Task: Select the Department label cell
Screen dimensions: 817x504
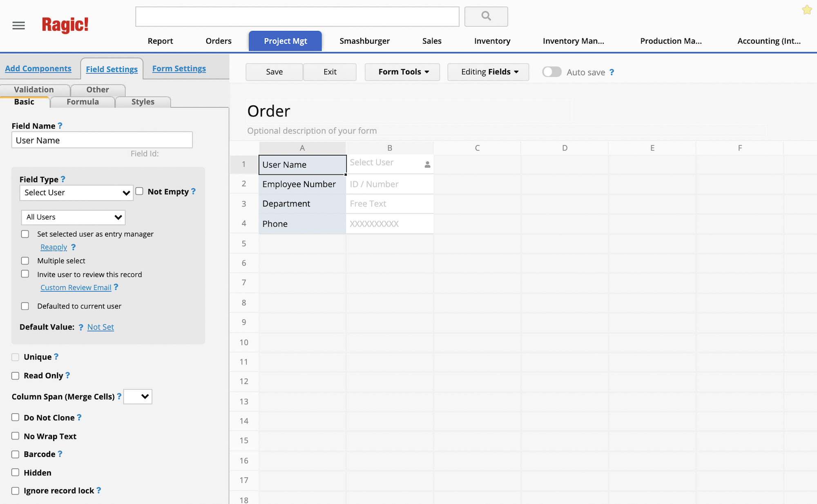Action: pyautogui.click(x=302, y=204)
